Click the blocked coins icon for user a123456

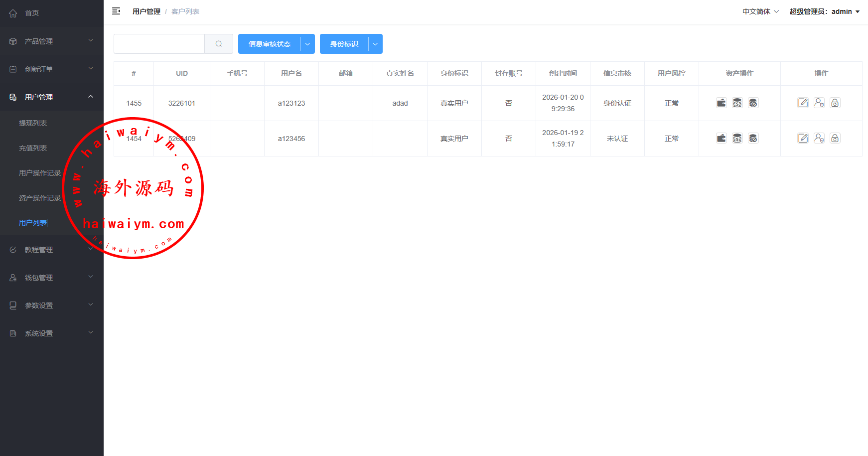(x=753, y=139)
